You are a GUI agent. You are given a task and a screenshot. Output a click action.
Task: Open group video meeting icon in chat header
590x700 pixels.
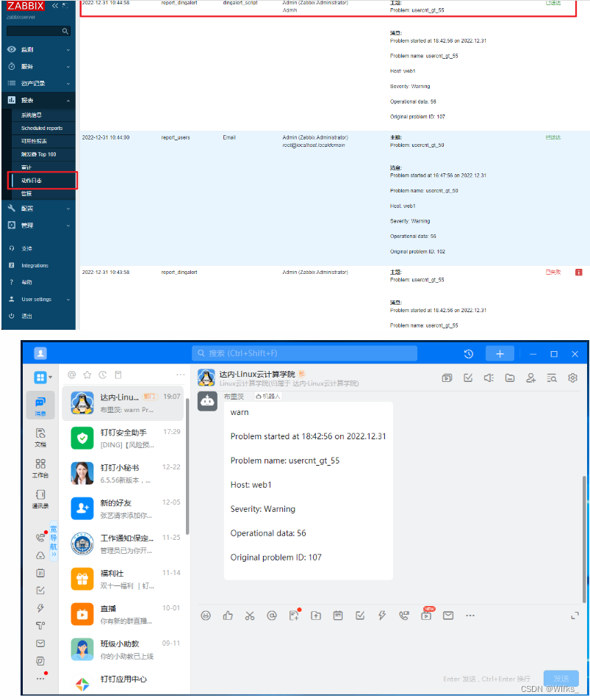tap(447, 378)
